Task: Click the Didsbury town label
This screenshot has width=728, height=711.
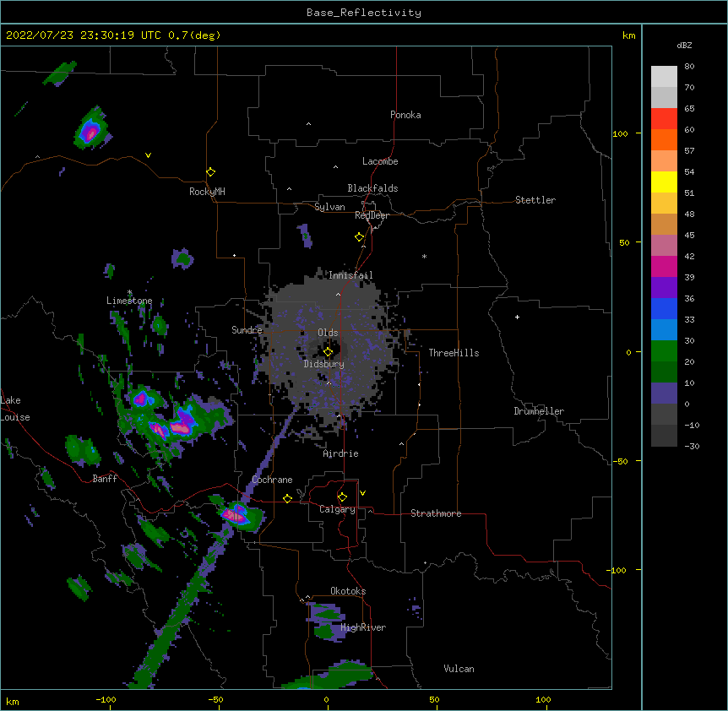Action: pyautogui.click(x=324, y=364)
